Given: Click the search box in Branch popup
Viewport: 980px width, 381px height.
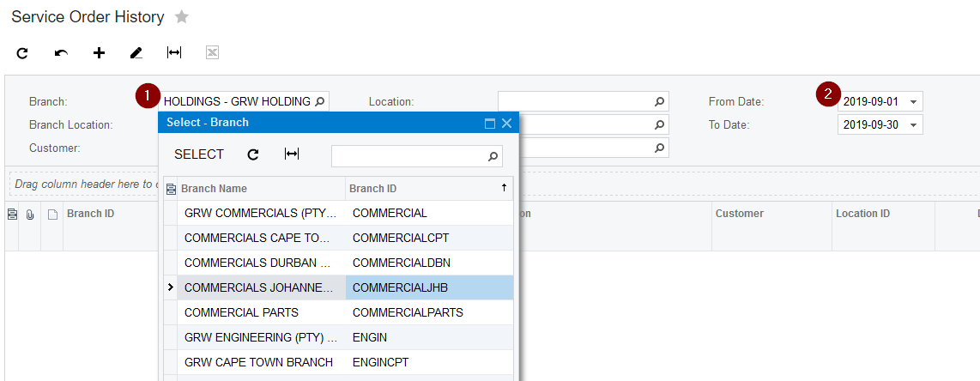Looking at the screenshot, I should coord(408,155).
